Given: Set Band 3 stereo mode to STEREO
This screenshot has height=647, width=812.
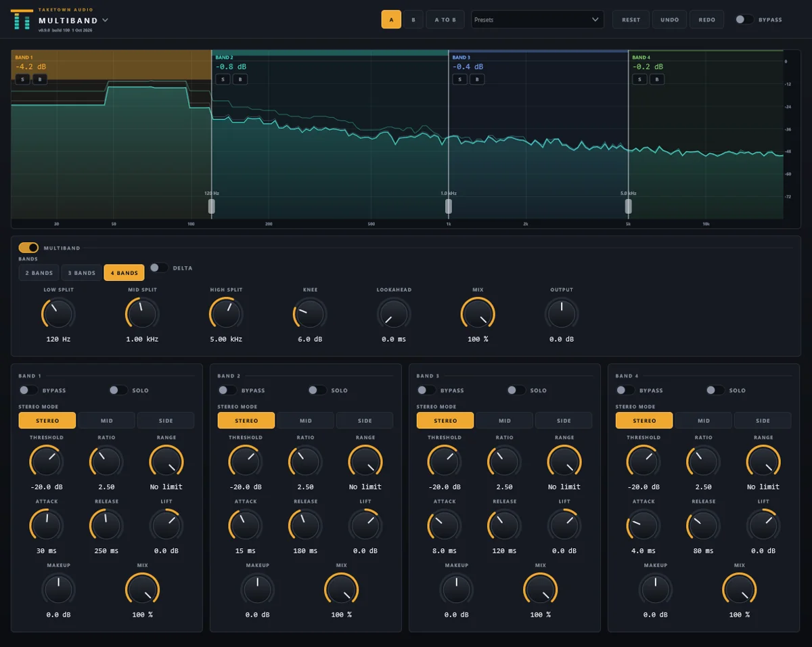Looking at the screenshot, I should [x=445, y=420].
